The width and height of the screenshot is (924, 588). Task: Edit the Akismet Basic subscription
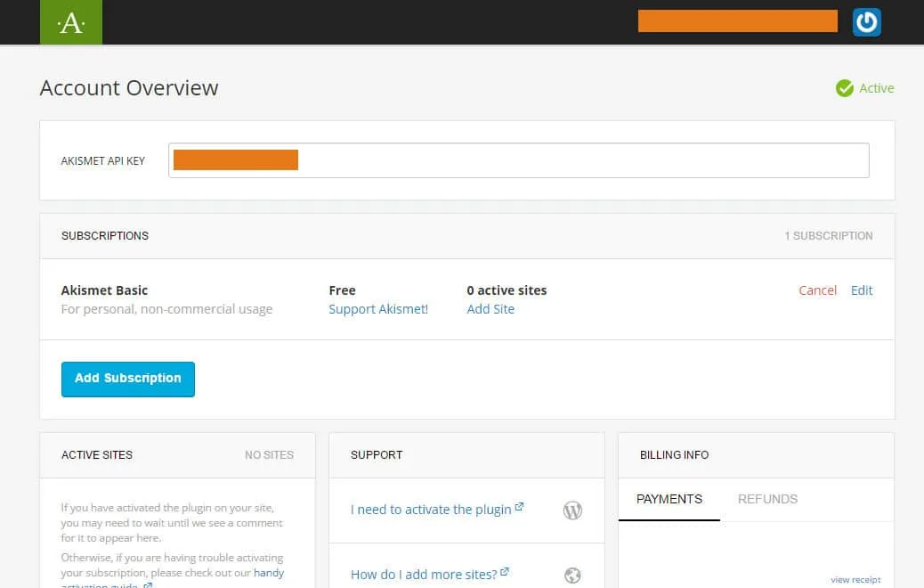click(862, 290)
